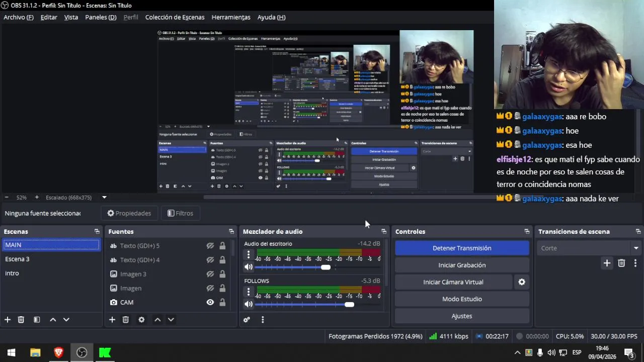Open virtual camera settings gear

coord(522,282)
